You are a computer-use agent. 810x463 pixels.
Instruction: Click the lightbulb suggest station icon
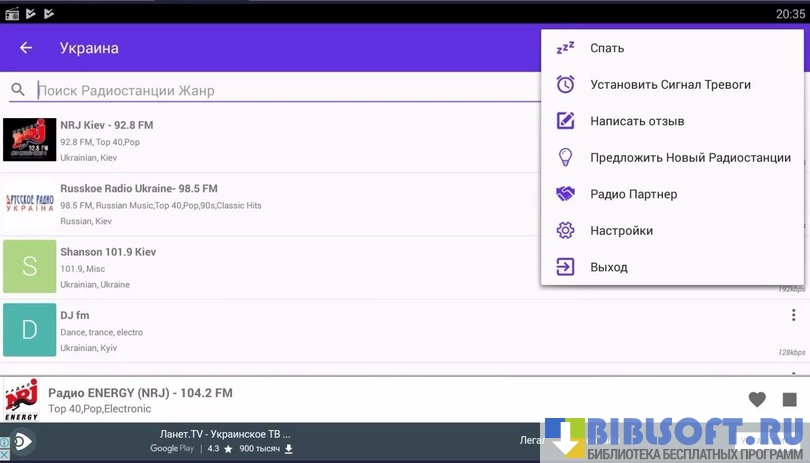point(565,158)
